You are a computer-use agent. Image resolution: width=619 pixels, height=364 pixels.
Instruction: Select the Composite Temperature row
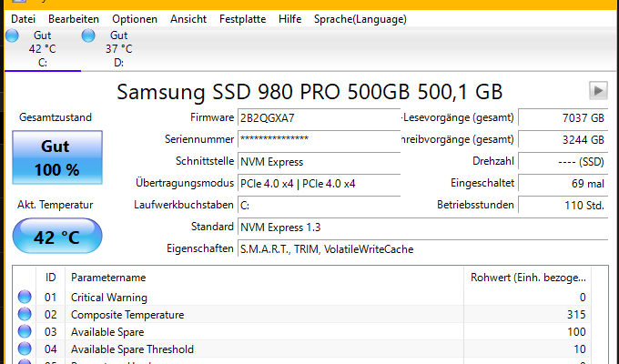tap(302, 314)
